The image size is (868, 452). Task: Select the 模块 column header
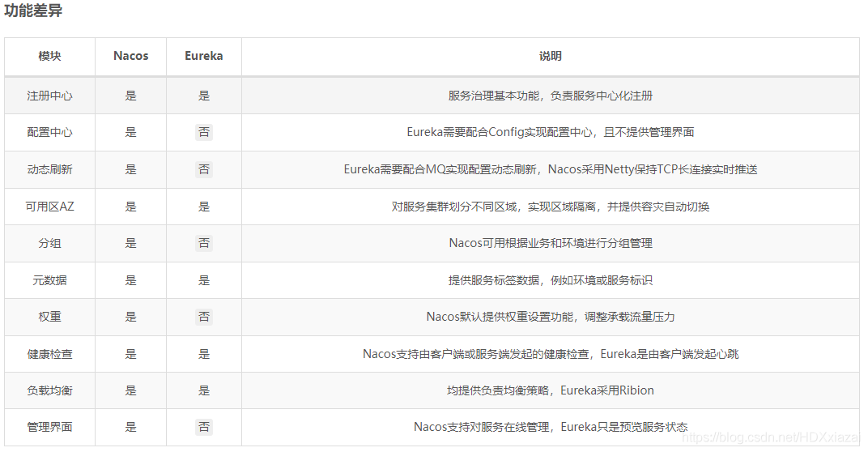tap(50, 56)
